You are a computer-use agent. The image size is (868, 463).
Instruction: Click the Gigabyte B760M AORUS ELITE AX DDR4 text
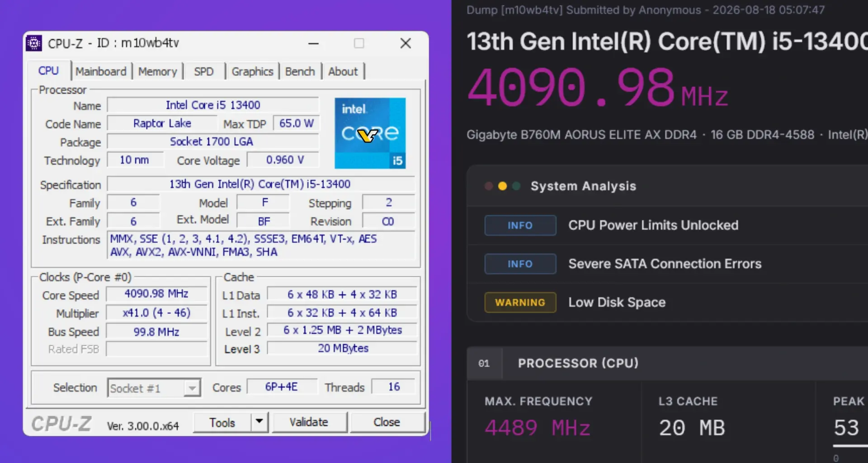point(581,135)
